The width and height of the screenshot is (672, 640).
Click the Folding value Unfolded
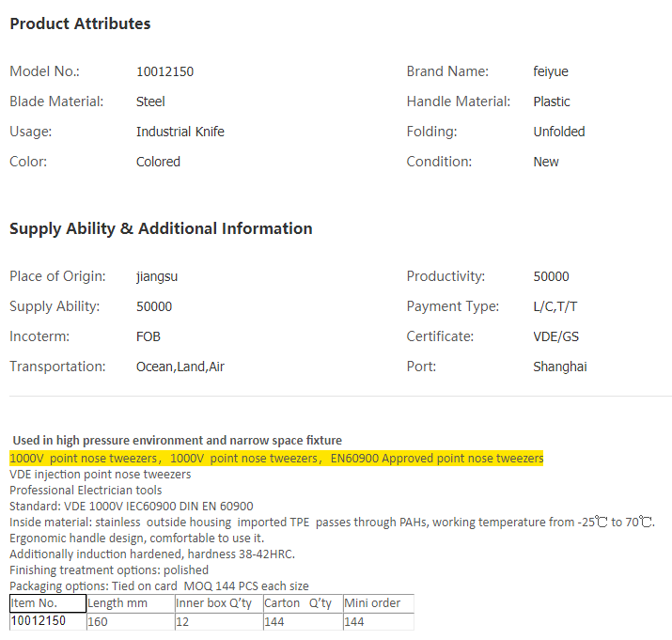pos(559,132)
